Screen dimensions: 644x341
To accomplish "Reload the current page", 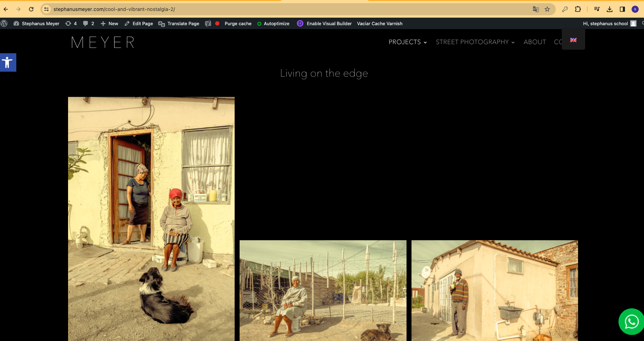I will [x=31, y=9].
